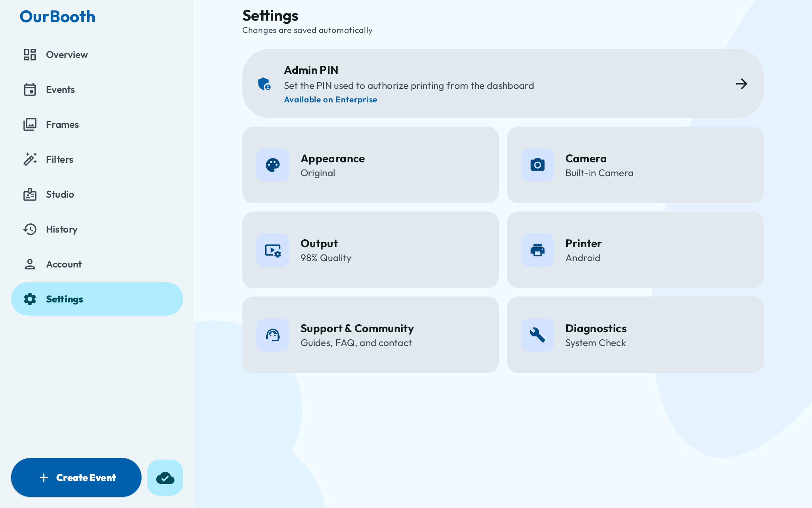Open the Camera settings title
Viewport: 812px width, 508px height.
pos(586,159)
